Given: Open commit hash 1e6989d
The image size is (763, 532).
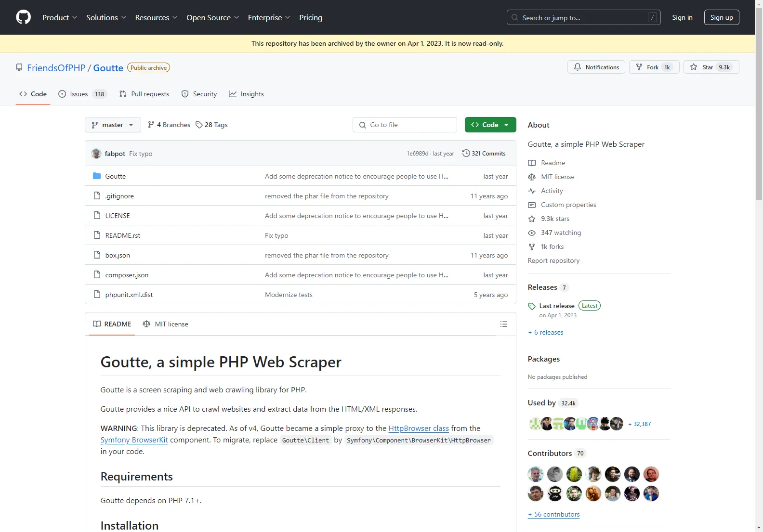Looking at the screenshot, I should click(417, 154).
